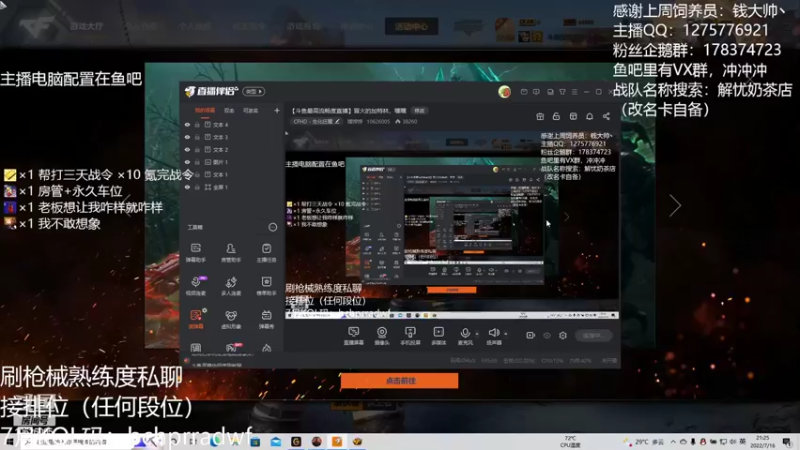Open the orange highlighted 弹幕 tool
800x450 pixels.
[196, 319]
